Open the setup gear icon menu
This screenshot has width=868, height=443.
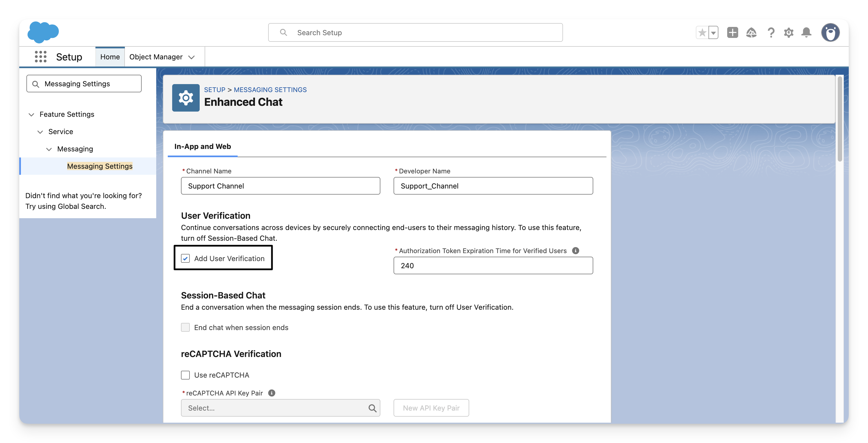[789, 33]
